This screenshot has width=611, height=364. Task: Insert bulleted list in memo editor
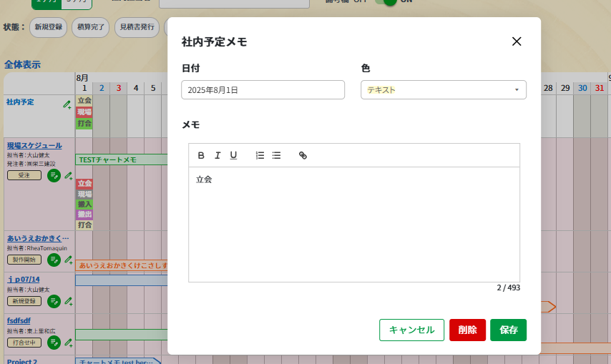pyautogui.click(x=276, y=155)
